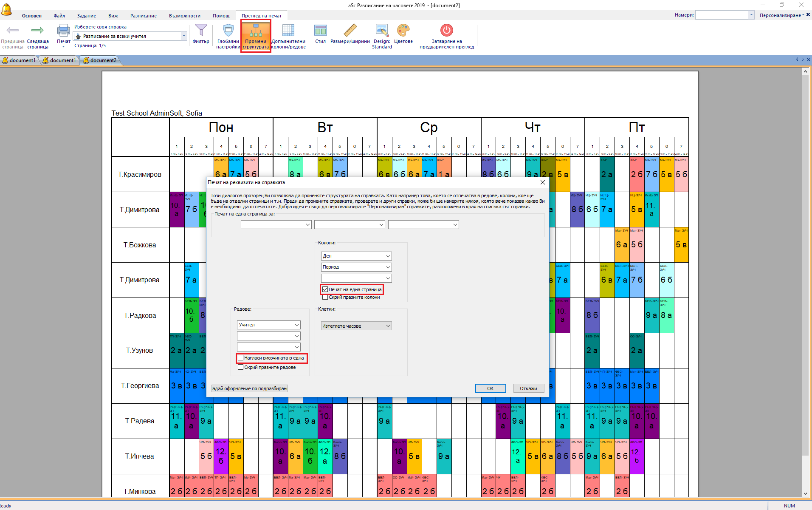The height and width of the screenshot is (510, 812).
Task: Open the Помощ ribbon tab
Action: 221,16
